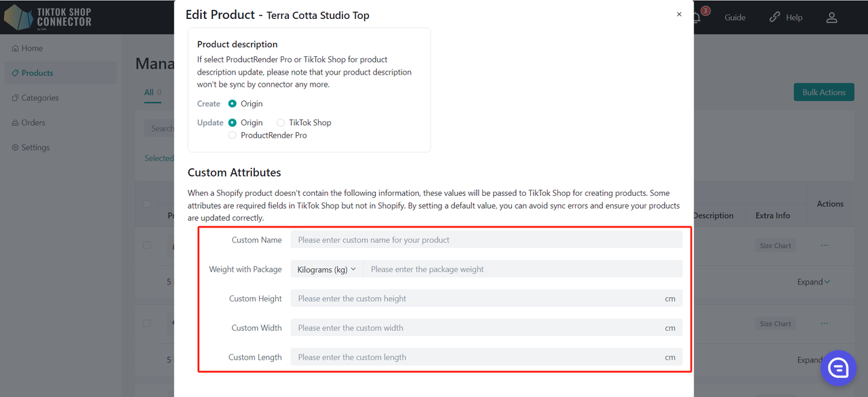Click the Actions column header
This screenshot has height=397, width=868.
(x=830, y=204)
